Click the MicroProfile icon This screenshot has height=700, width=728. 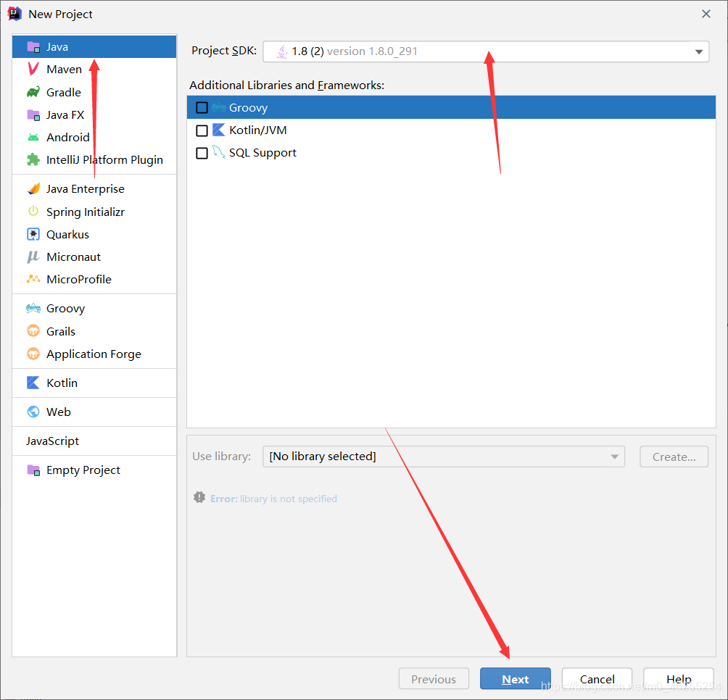click(33, 279)
